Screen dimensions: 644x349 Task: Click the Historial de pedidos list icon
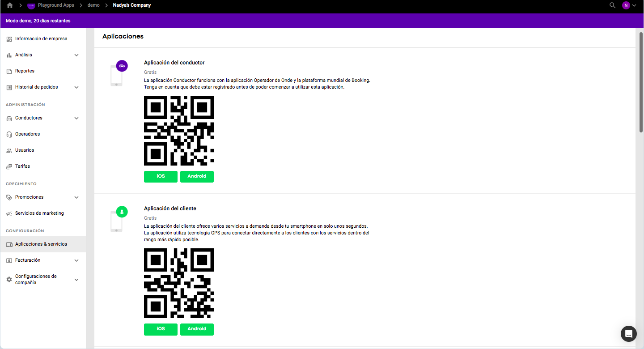click(x=9, y=87)
